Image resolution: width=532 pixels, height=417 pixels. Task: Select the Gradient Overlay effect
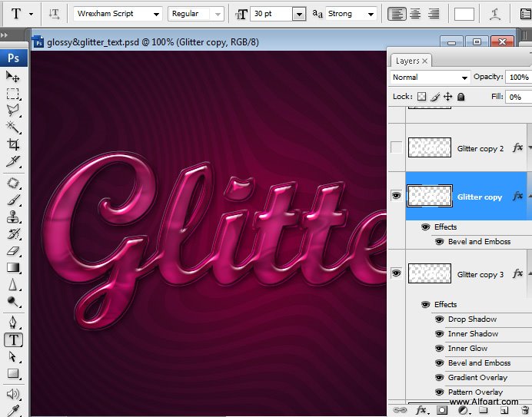[477, 378]
